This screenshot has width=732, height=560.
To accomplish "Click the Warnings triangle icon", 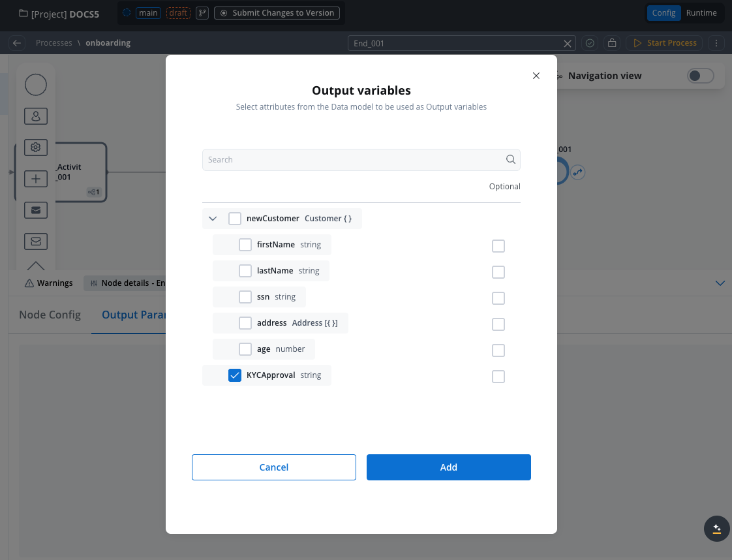I will click(x=29, y=283).
